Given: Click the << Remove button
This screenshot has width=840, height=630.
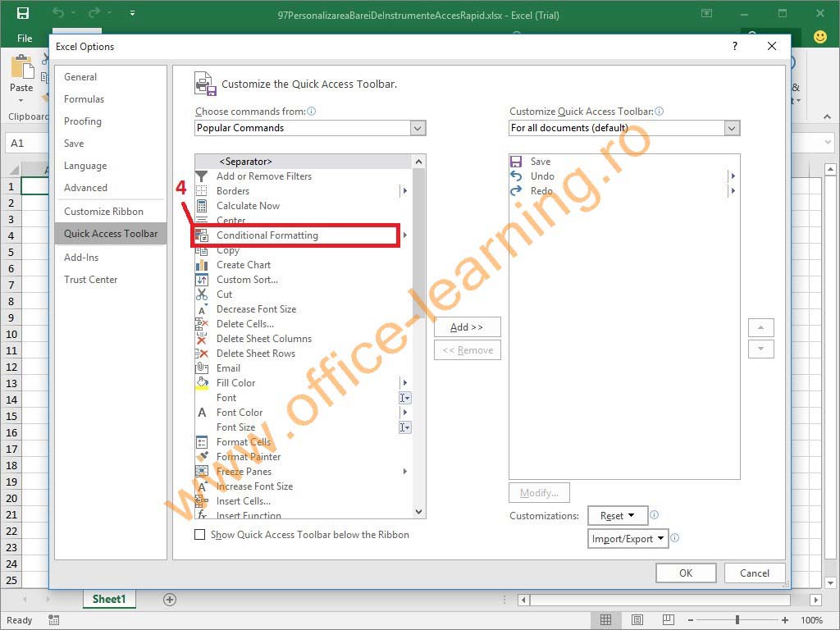Looking at the screenshot, I should [467, 350].
